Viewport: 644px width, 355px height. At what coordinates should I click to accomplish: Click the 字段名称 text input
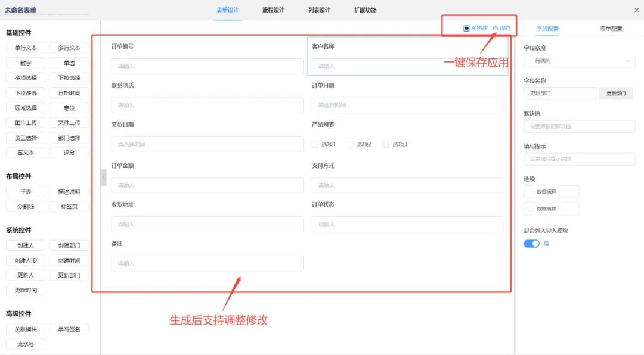[x=560, y=94]
